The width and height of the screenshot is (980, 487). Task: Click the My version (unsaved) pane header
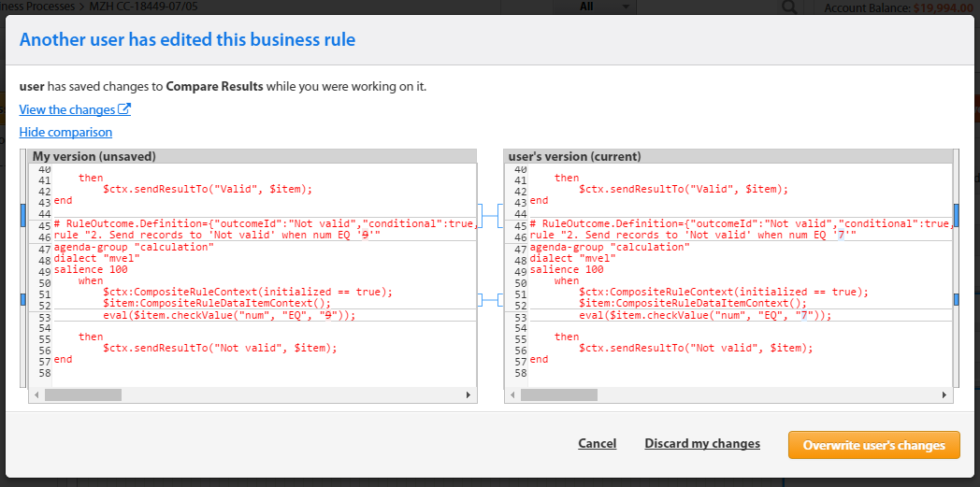click(253, 156)
